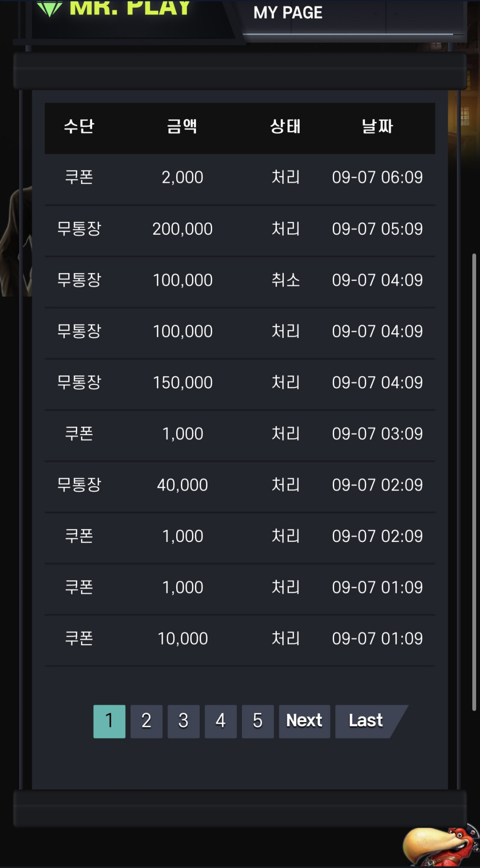The height and width of the screenshot is (868, 480).
Task: Click the 수단 column header
Action: pyautogui.click(x=79, y=127)
